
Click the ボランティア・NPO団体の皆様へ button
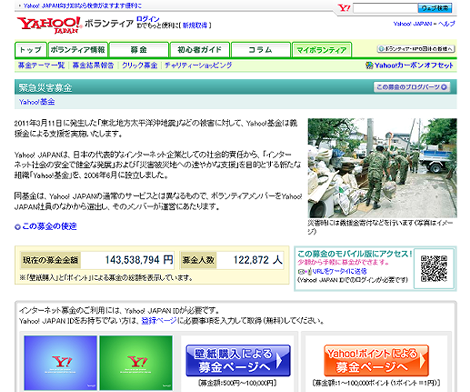click(x=416, y=49)
